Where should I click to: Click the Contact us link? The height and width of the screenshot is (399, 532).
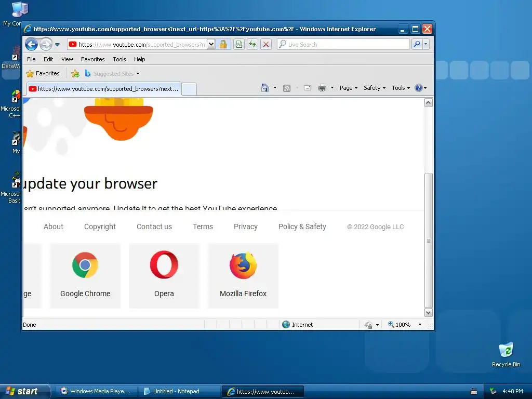[x=154, y=227]
